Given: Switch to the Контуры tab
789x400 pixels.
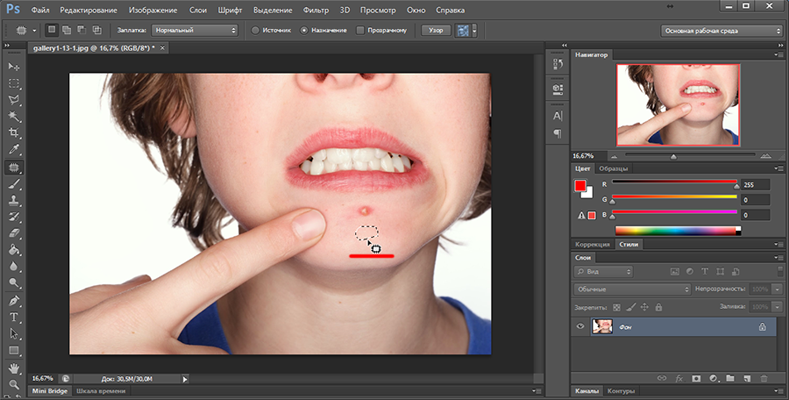Looking at the screenshot, I should (622, 391).
